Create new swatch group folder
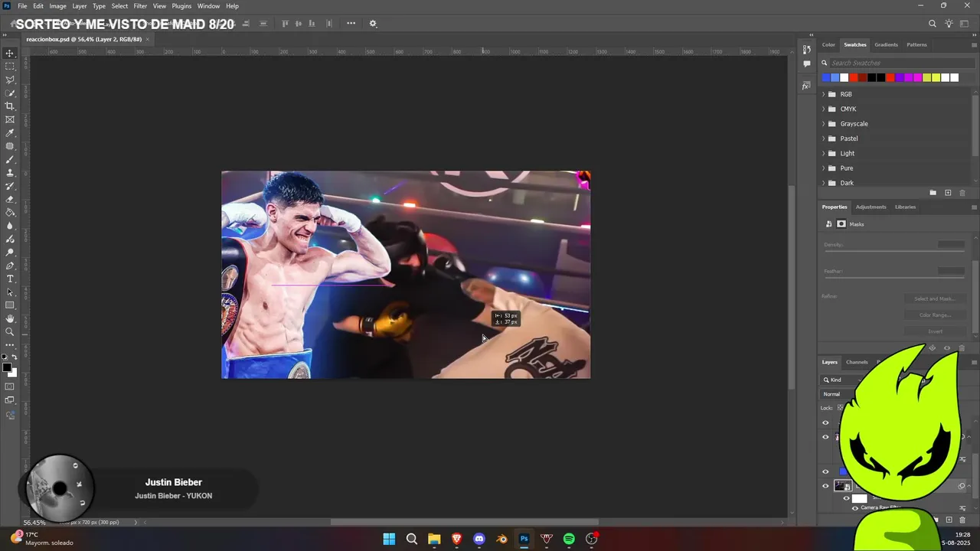The width and height of the screenshot is (980, 551). click(933, 193)
